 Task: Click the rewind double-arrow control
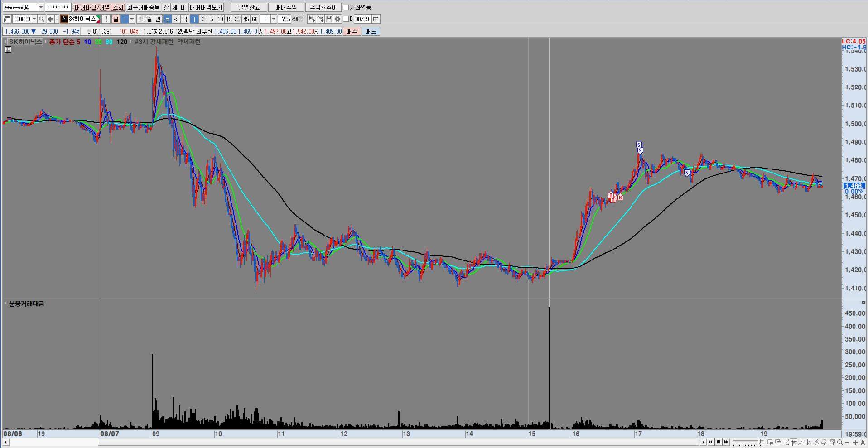[x=711, y=442]
